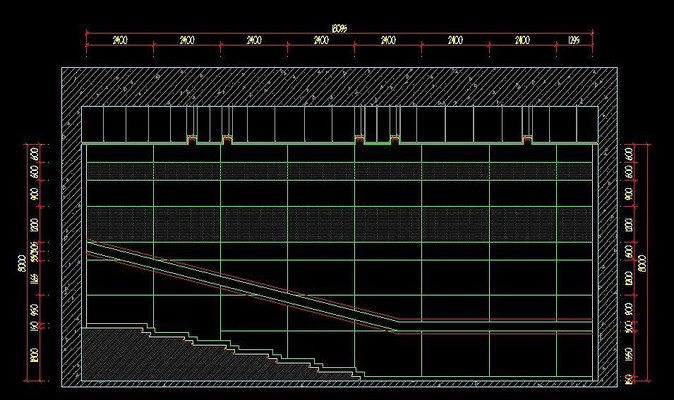The width and height of the screenshot is (674, 400).
Task: Click the first 2400 dimension at top left
Action: click(119, 40)
